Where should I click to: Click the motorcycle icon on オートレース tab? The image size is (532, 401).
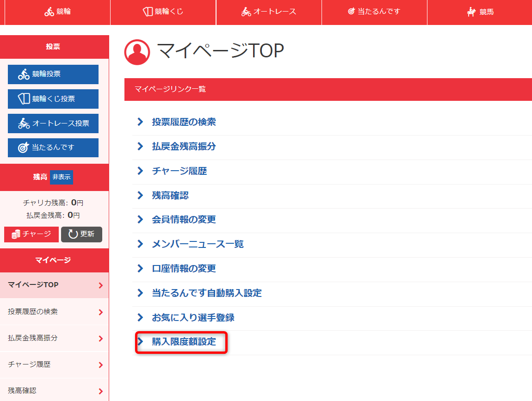[247, 12]
